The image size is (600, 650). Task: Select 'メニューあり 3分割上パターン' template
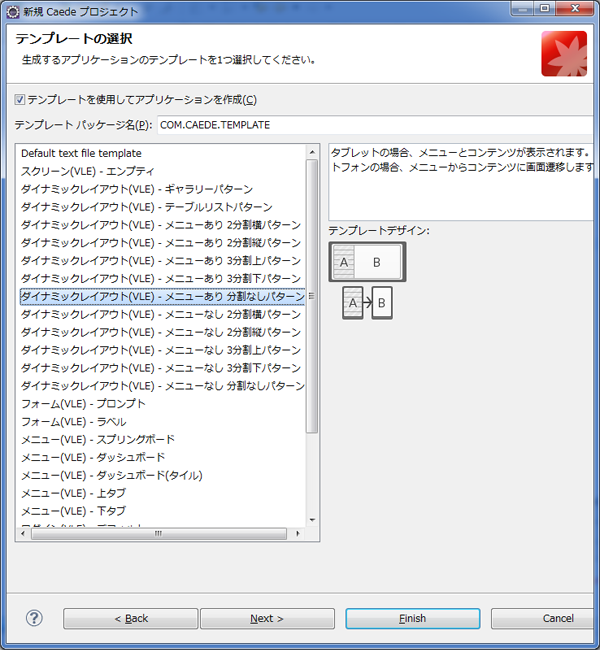pos(163,260)
